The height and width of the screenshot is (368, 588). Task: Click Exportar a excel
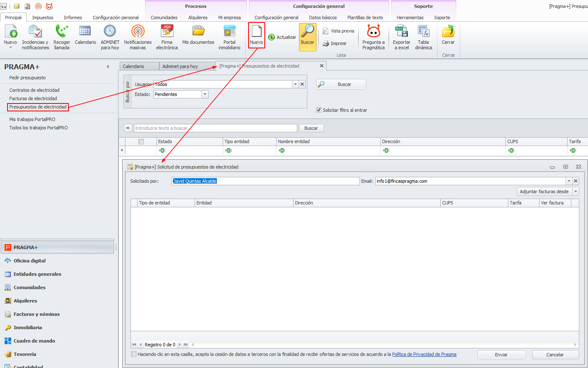[402, 37]
